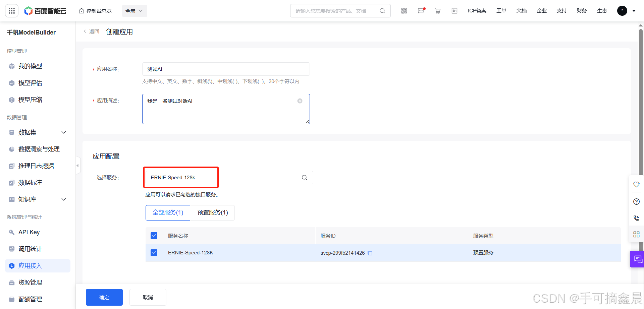Open the help question mark icon
The width and height of the screenshot is (644, 309).
636,201
